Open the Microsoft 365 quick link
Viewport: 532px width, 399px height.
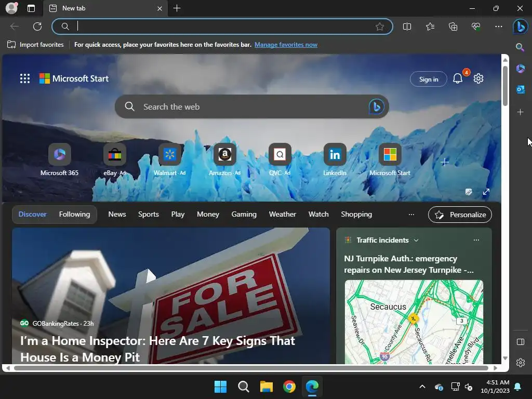coord(59,159)
